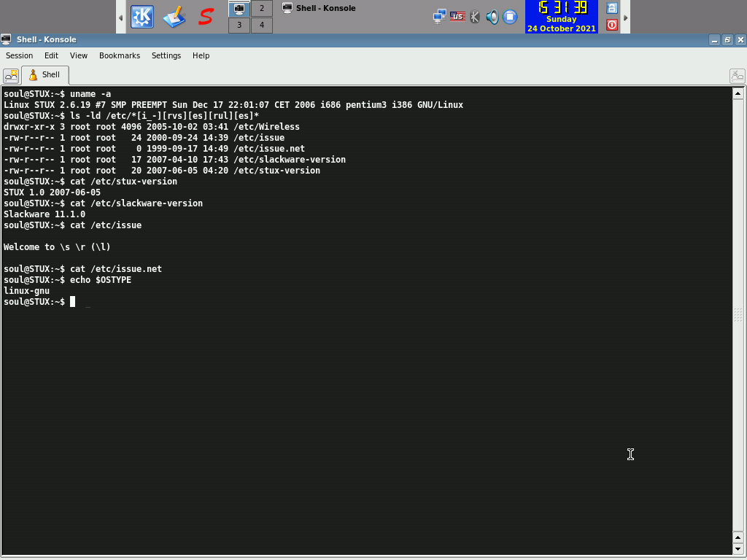Screen dimensions: 747x560
Task: Open the Settings menu
Action: coord(166,55)
